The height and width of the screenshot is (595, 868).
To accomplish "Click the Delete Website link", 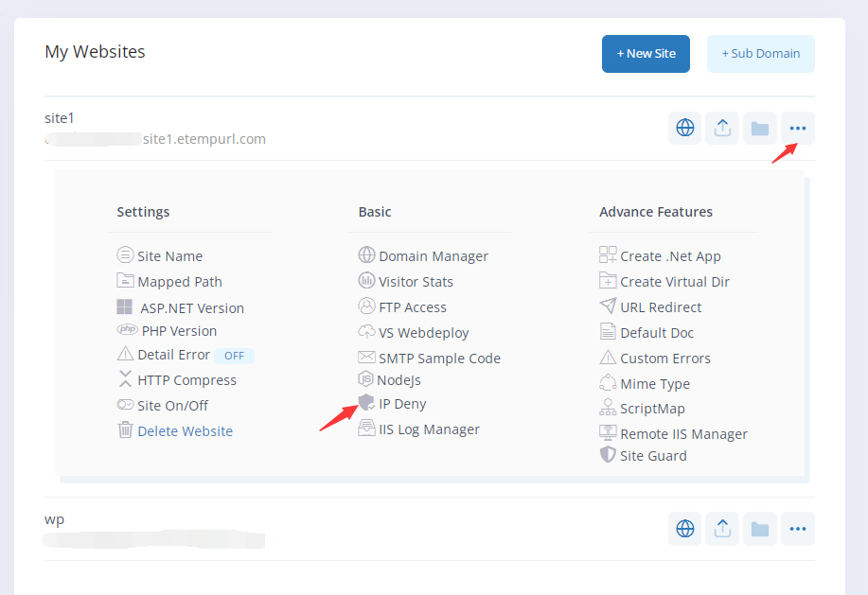I will pyautogui.click(x=185, y=431).
